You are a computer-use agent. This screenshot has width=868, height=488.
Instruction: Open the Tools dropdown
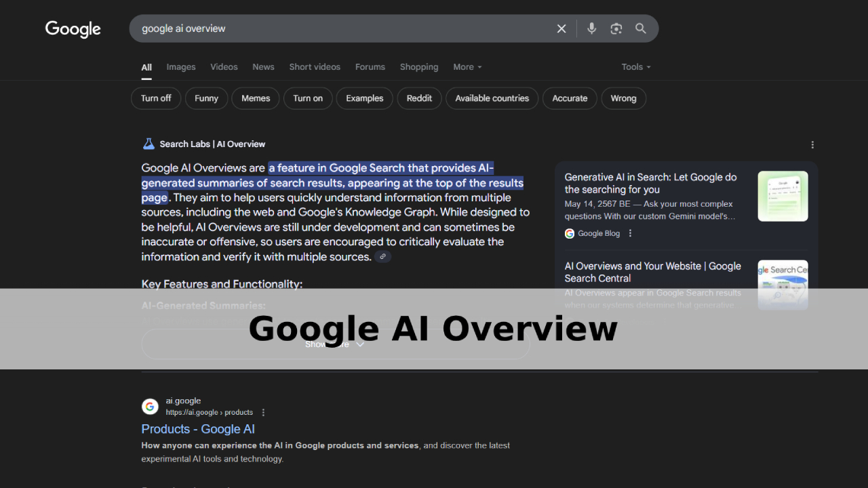(x=635, y=66)
